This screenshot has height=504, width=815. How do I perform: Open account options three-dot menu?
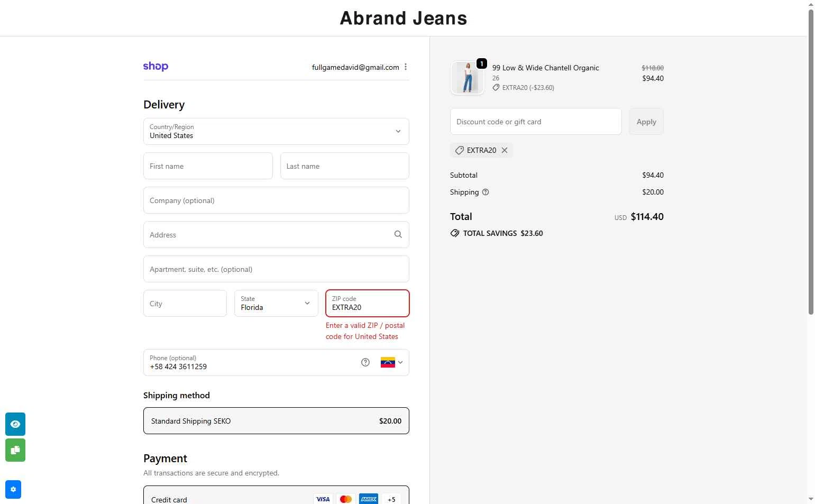click(x=406, y=67)
